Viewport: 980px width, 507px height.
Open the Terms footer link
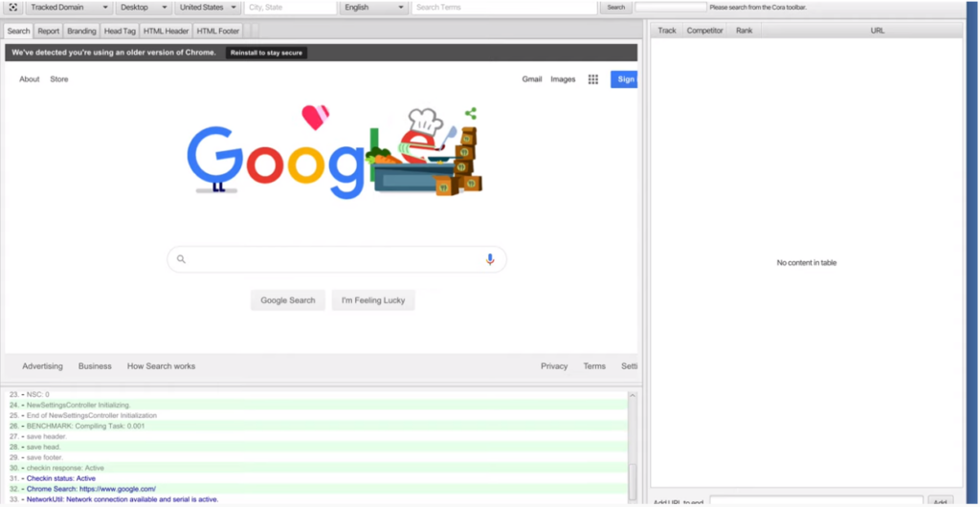point(594,366)
